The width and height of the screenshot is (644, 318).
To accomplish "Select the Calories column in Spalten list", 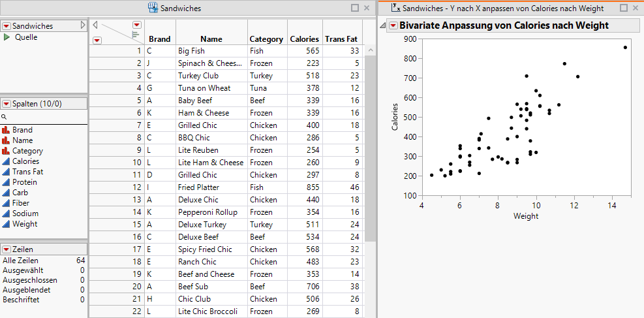I will pyautogui.click(x=26, y=161).
